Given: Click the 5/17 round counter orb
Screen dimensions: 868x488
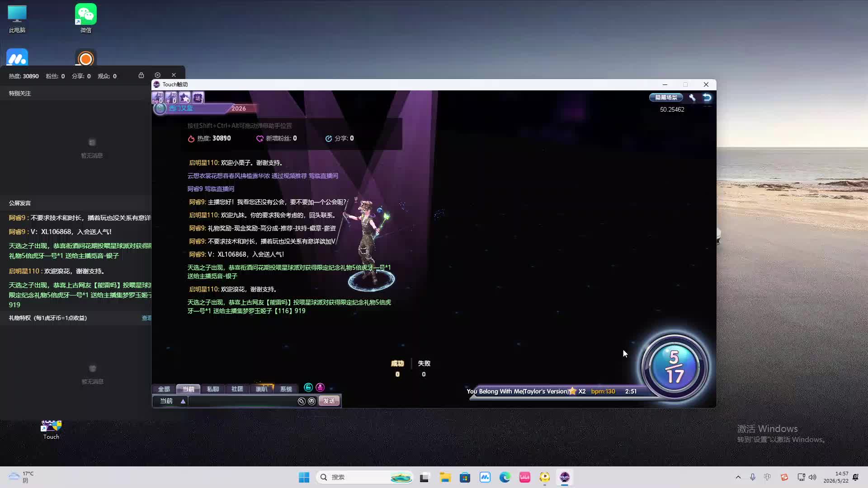Looking at the screenshot, I should 674,367.
